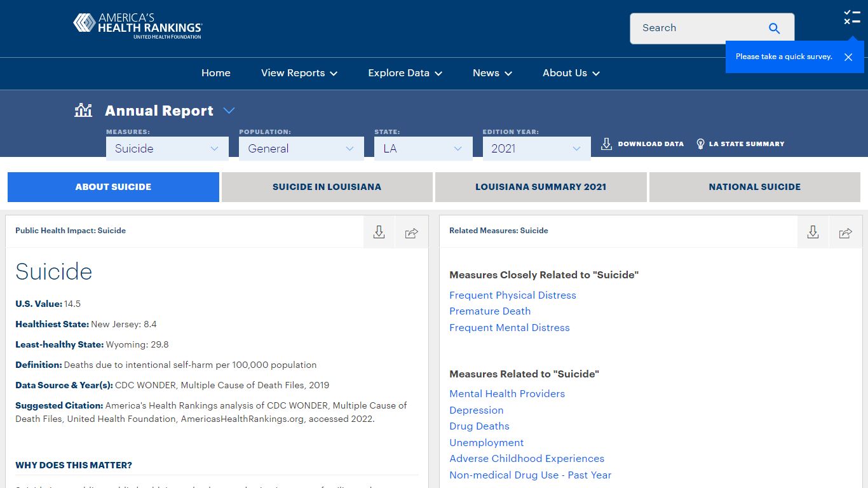Click the America's Health Rankings logo
The width and height of the screenshot is (868, 488).
pos(138,26)
